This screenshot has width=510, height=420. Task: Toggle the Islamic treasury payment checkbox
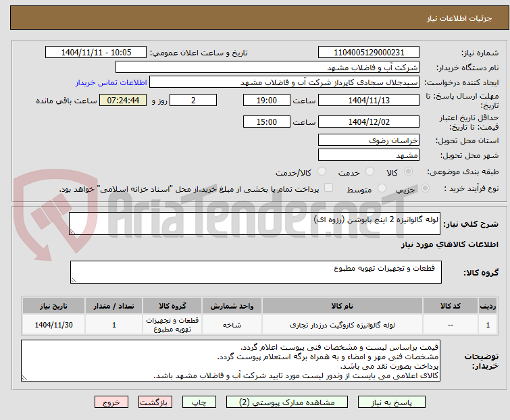[x=329, y=188]
